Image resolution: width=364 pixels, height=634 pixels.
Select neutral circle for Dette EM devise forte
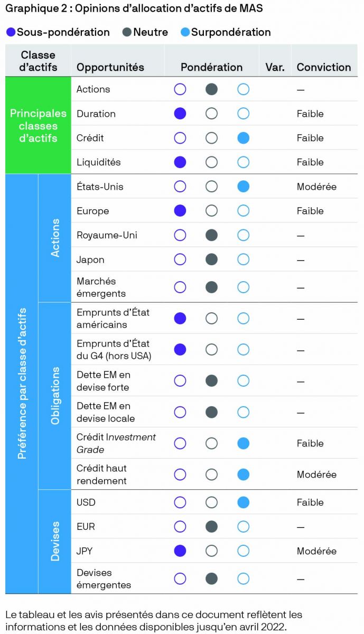pyautogui.click(x=211, y=380)
